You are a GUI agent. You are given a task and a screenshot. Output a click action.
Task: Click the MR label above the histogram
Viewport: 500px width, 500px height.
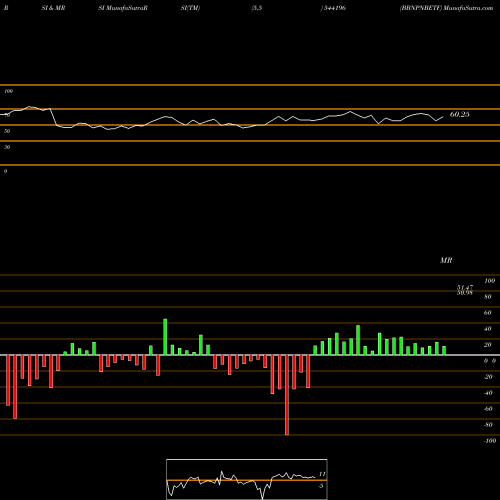click(446, 260)
